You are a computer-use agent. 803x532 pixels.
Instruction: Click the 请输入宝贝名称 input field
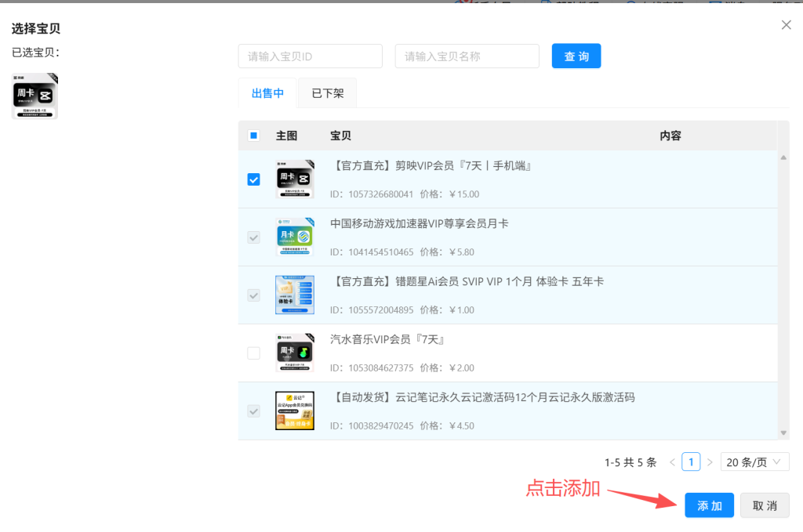[x=467, y=56]
